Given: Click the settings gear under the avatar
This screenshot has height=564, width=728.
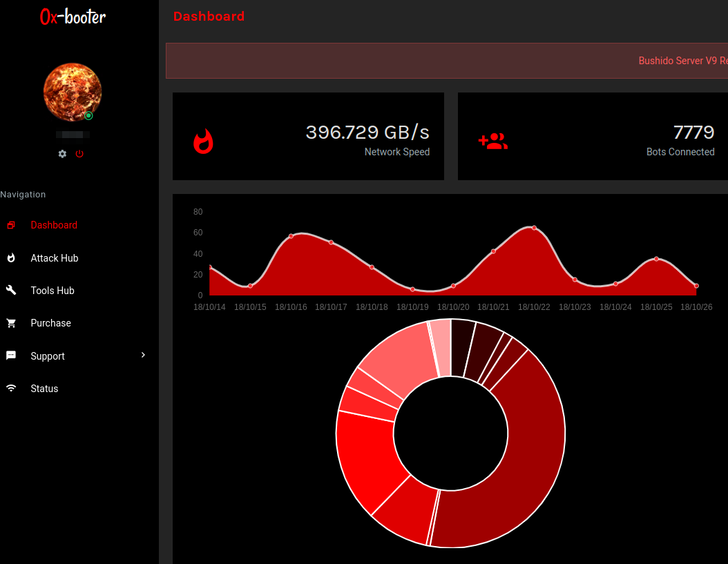Looking at the screenshot, I should click(x=62, y=154).
